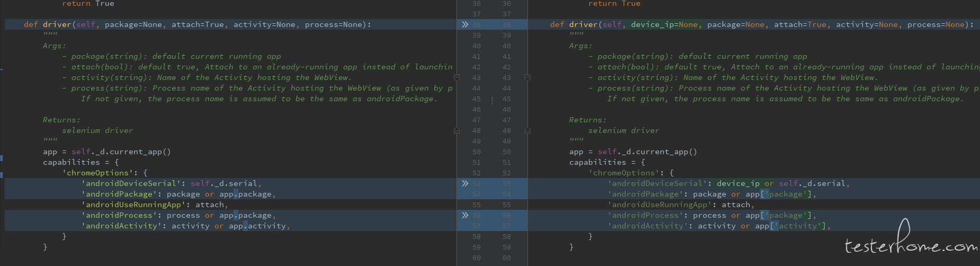Click 'chromeOptions' key in left pane
The width and height of the screenshot is (980, 266).
pyautogui.click(x=98, y=173)
